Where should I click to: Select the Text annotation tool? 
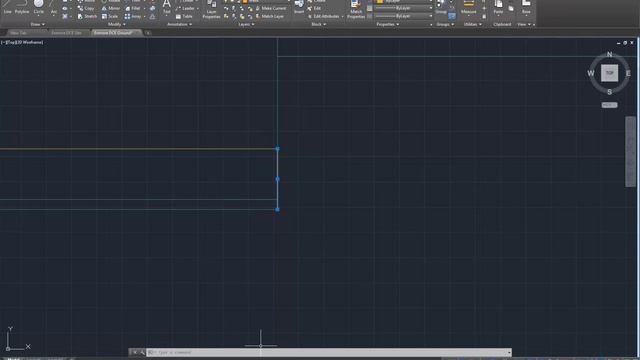point(167,7)
